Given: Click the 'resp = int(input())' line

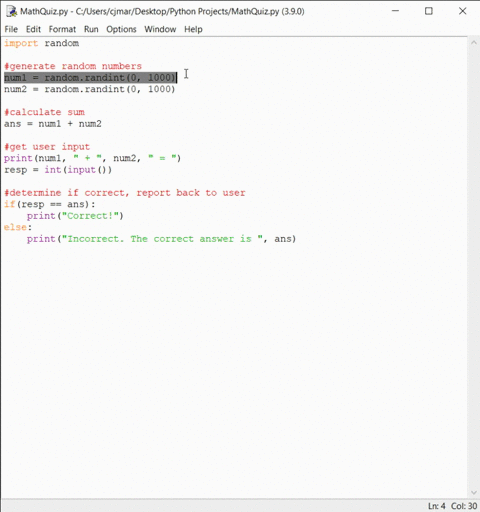Looking at the screenshot, I should 58,170.
